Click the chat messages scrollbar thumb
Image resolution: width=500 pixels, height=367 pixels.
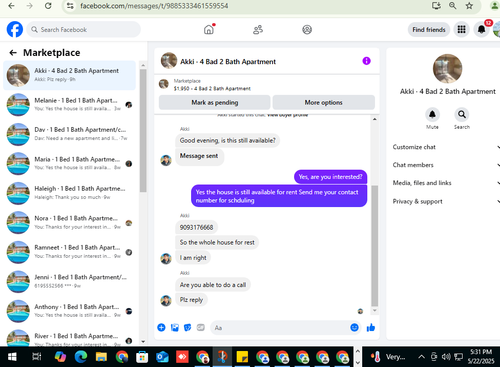pyautogui.click(x=375, y=246)
